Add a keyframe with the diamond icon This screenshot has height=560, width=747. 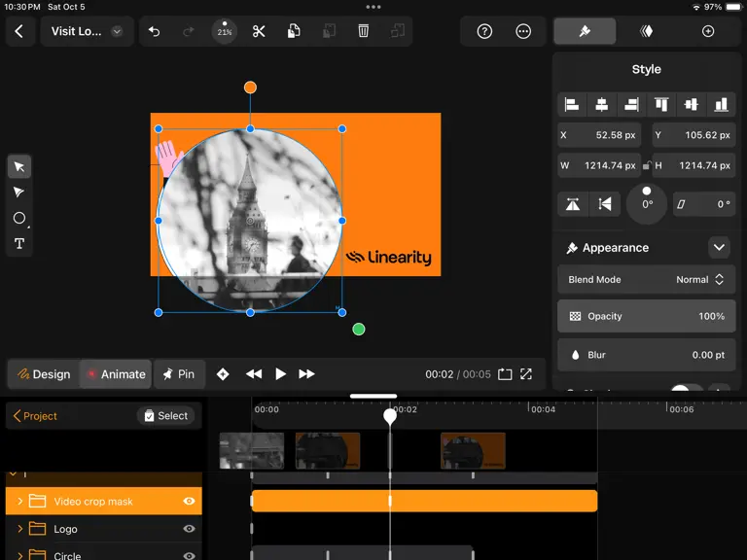click(x=223, y=374)
